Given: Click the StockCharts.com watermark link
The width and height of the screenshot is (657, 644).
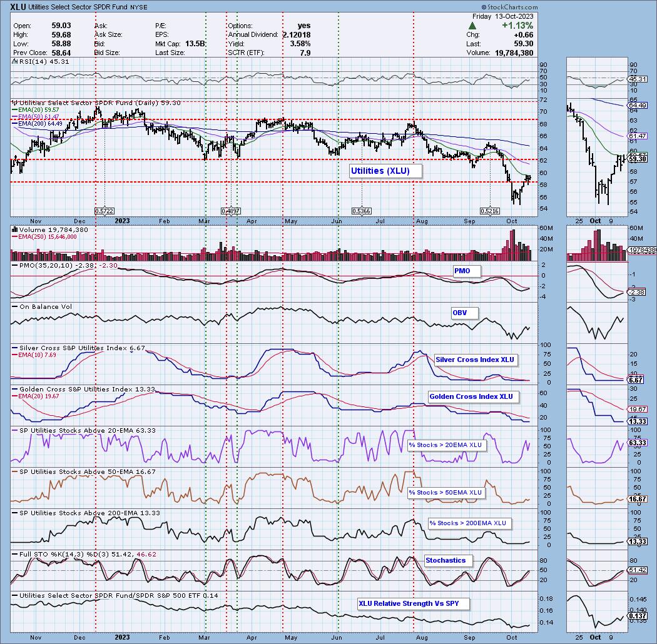Looking at the screenshot, I should 509,7.
